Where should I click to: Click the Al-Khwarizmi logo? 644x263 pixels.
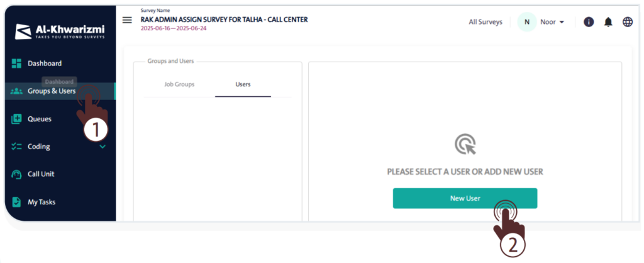(x=60, y=31)
